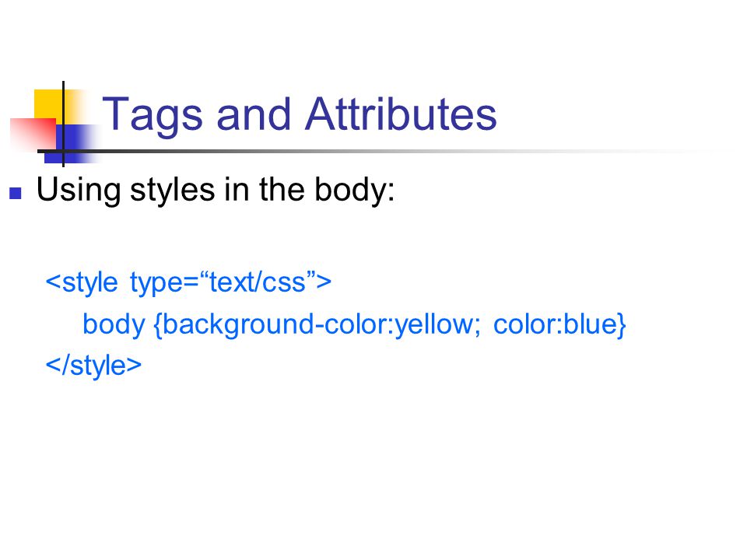The image size is (747, 560).
Task: Click the red gradient square beside the title
Action: tap(33, 135)
